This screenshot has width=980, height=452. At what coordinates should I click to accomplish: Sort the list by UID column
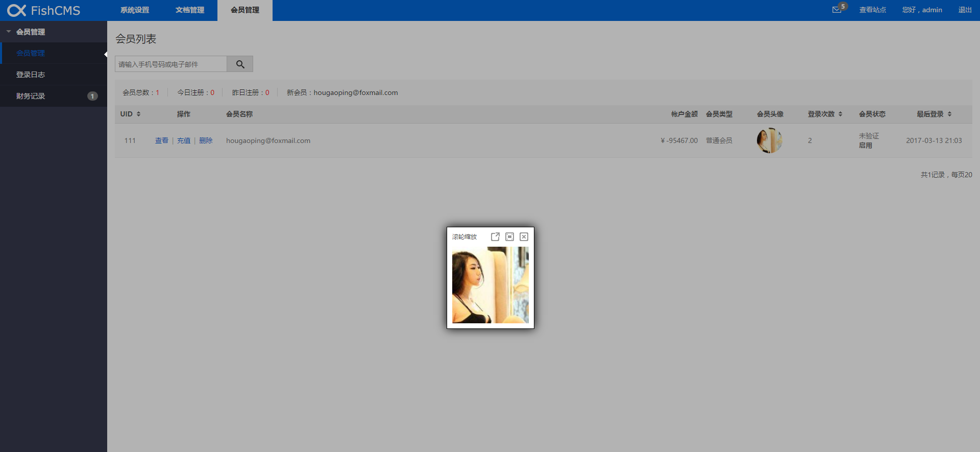coord(130,114)
